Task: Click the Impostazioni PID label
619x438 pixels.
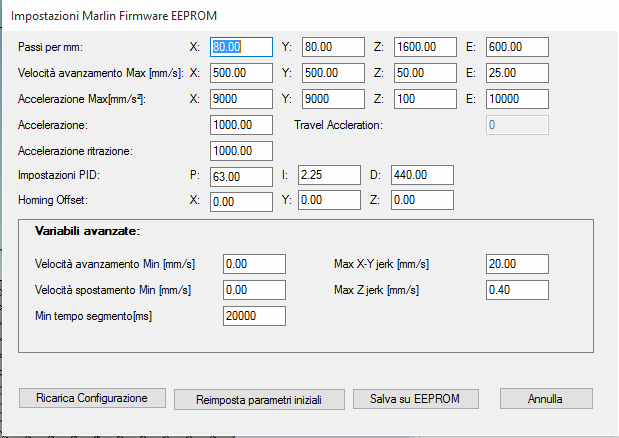Action: tap(59, 175)
